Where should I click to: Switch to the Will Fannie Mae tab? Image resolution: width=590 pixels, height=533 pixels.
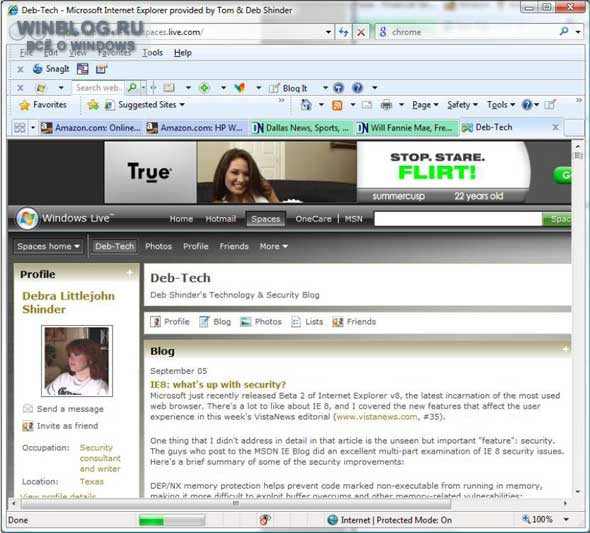[406, 128]
